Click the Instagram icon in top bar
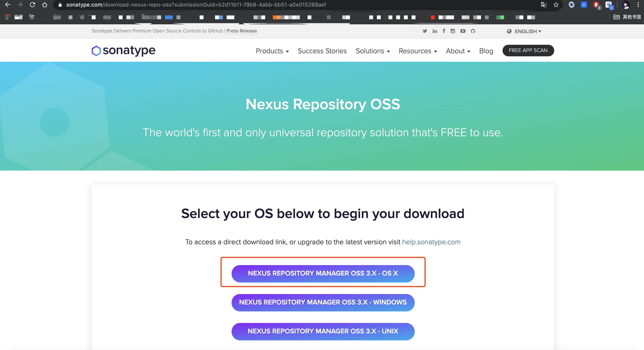Screen dimensions: 644x350 click(453, 31)
